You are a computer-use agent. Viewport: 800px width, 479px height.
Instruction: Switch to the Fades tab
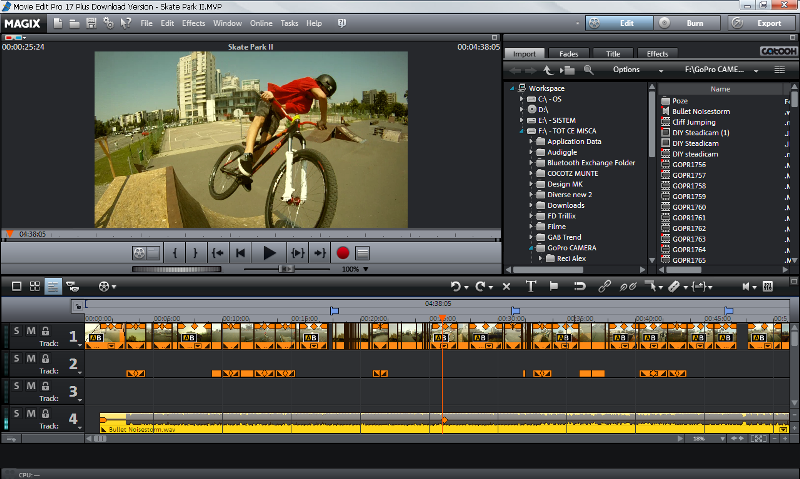(x=569, y=53)
